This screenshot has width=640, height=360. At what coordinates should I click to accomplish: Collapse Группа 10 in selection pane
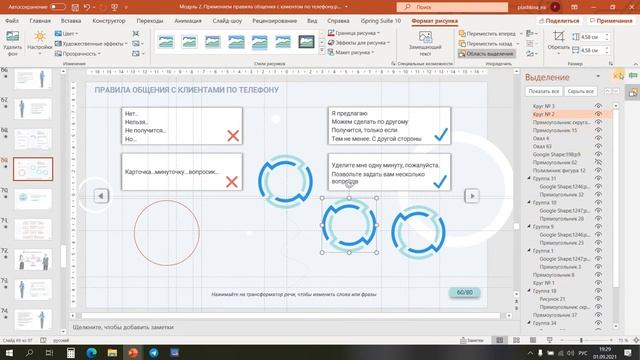click(x=529, y=202)
